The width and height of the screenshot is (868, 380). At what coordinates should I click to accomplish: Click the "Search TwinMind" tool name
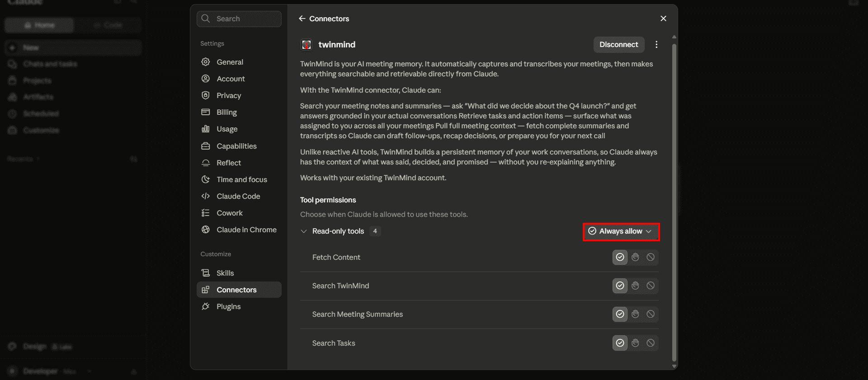[341, 286]
